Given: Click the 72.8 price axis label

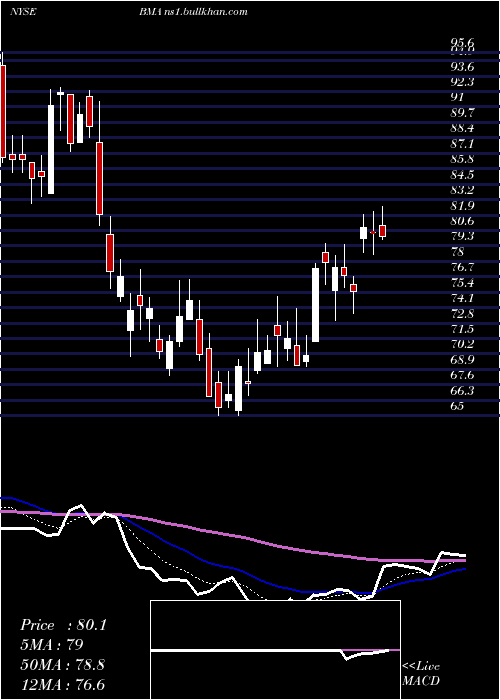Looking at the screenshot, I should (462, 314).
